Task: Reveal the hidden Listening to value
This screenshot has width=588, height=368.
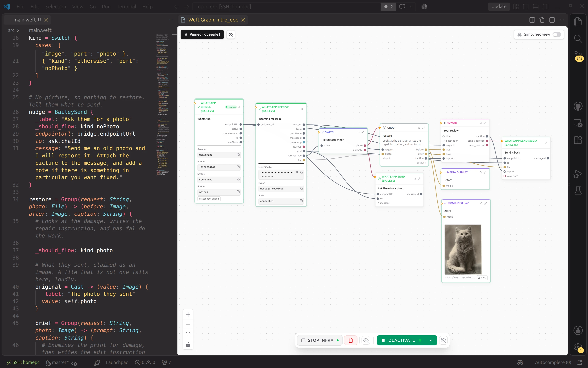Action: 297,172
